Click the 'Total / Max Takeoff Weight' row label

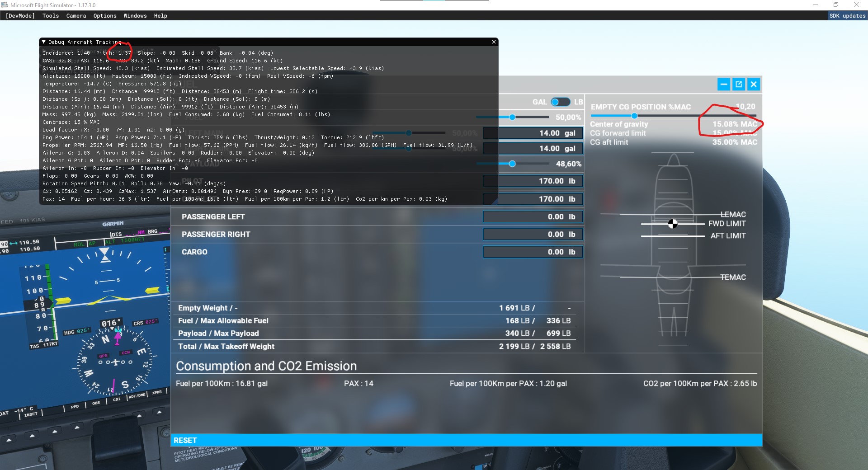pos(226,347)
